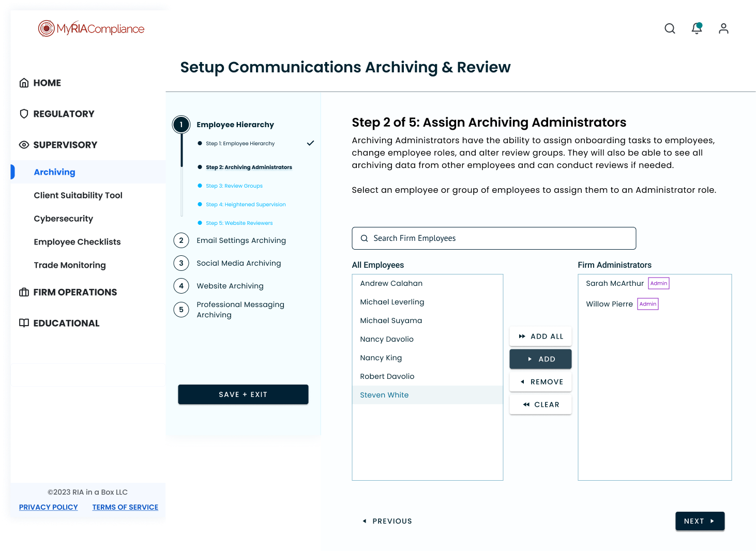Screen dimensions: 756x551
Task: Open Social Media Archiving section
Action: (238, 263)
